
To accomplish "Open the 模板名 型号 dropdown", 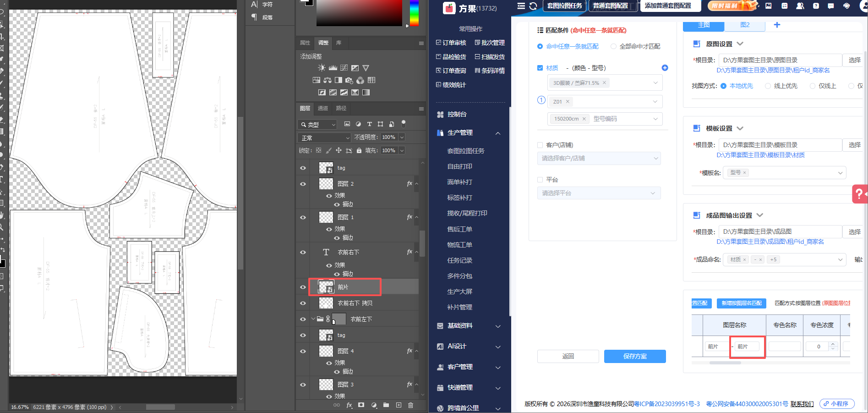I will tap(784, 173).
